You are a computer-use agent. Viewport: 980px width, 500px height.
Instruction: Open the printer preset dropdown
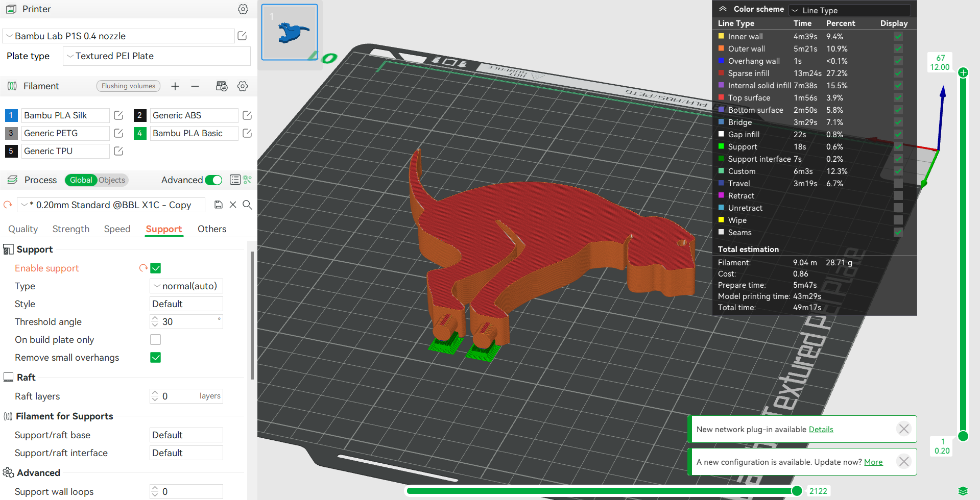[119, 36]
